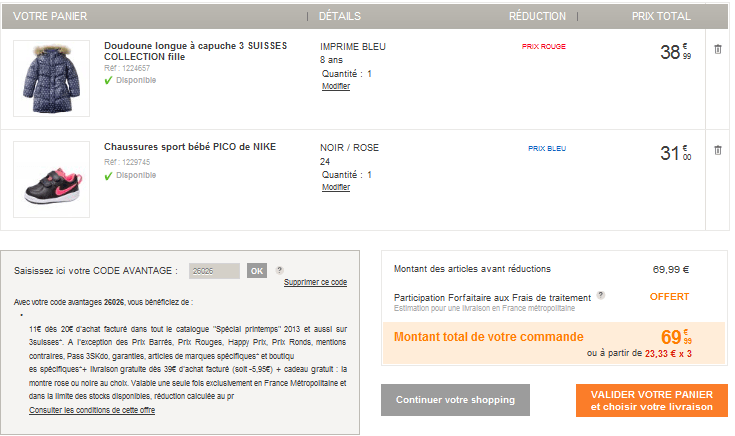This screenshot has height=436, width=735.
Task: Focus the CODE AVANTAGE input field
Action: (214, 271)
